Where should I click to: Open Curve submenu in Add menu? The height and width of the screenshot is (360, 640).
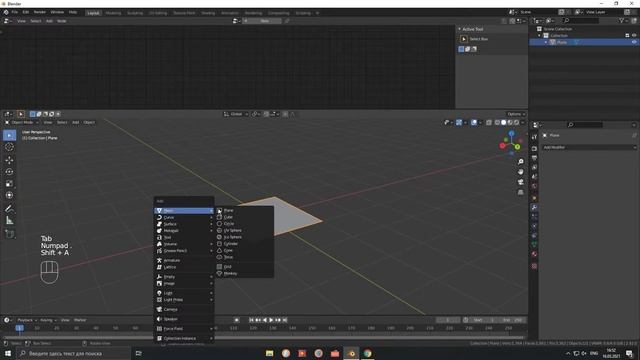click(x=184, y=218)
